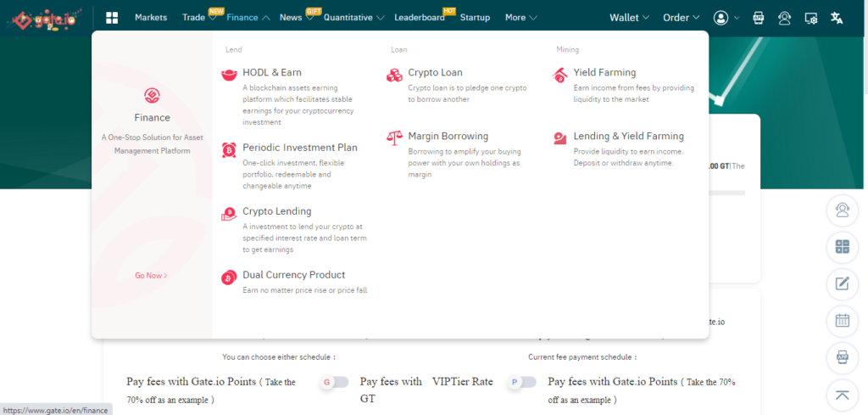Click the floating app download button
Viewport: 868px width, 415px height.
(x=843, y=358)
